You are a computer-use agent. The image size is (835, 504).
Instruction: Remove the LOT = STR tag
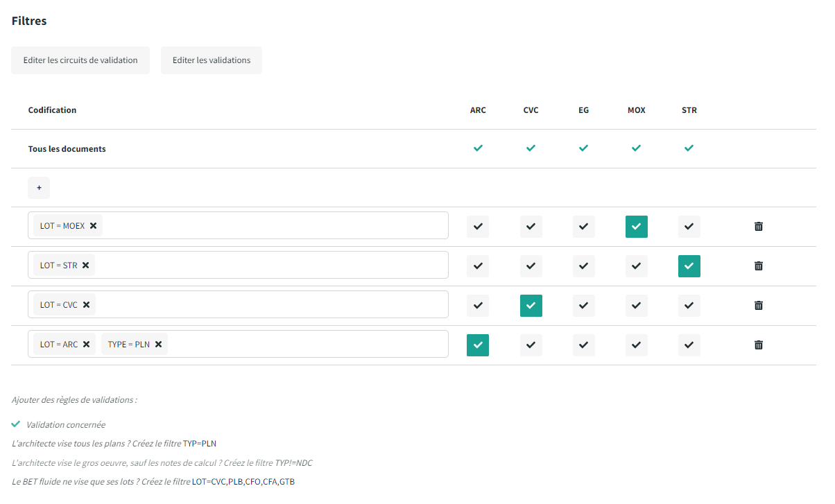pos(86,266)
